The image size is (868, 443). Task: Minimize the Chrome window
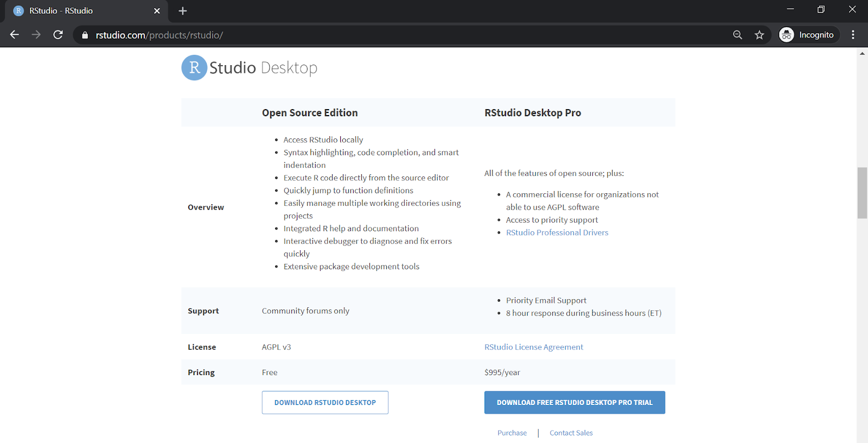coord(790,9)
